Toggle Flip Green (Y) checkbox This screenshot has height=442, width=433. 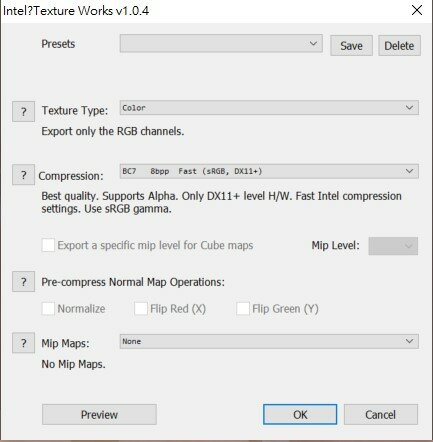point(243,309)
